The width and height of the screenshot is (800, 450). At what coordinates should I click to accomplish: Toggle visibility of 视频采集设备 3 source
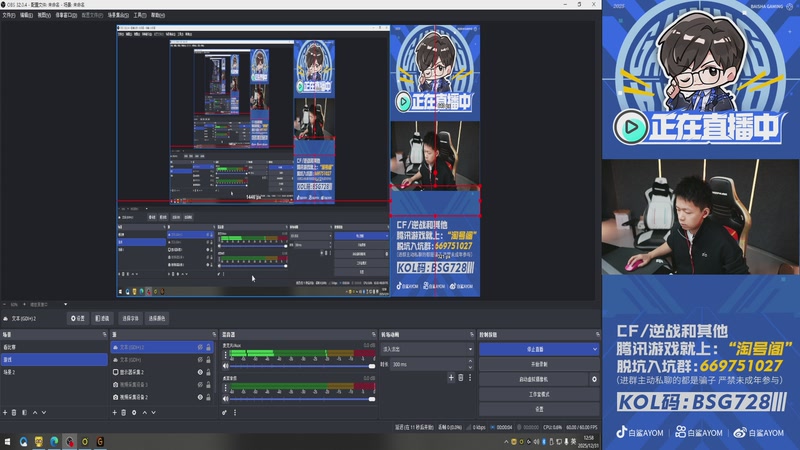click(x=200, y=384)
